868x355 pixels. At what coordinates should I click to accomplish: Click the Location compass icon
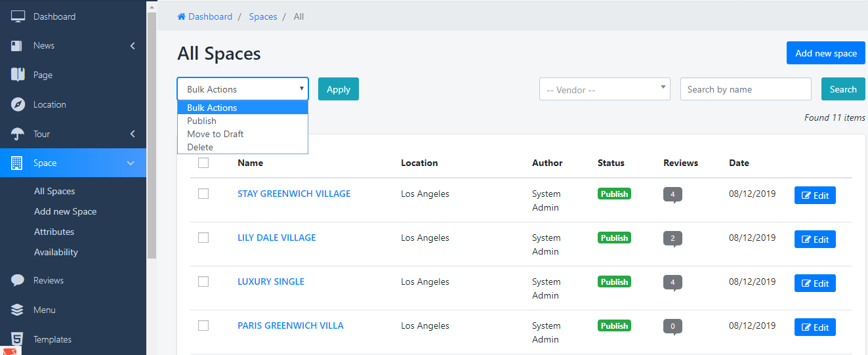(x=18, y=104)
